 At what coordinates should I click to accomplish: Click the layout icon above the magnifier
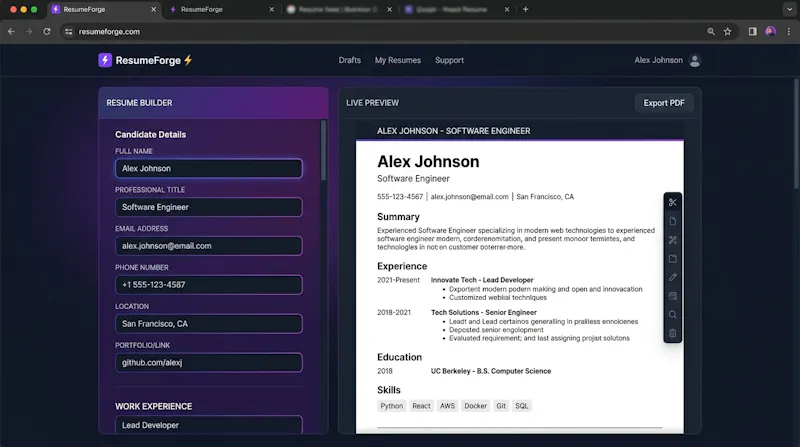click(x=672, y=296)
